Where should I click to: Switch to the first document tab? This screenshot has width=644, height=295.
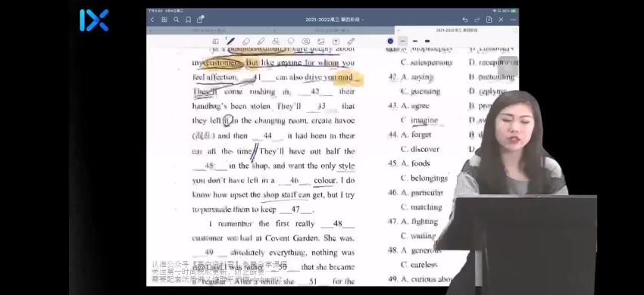209,30
